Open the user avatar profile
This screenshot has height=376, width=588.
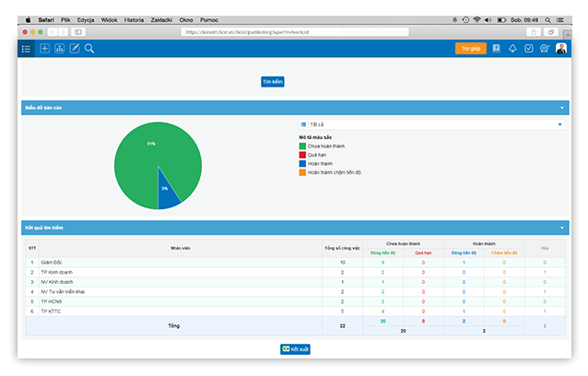point(560,49)
